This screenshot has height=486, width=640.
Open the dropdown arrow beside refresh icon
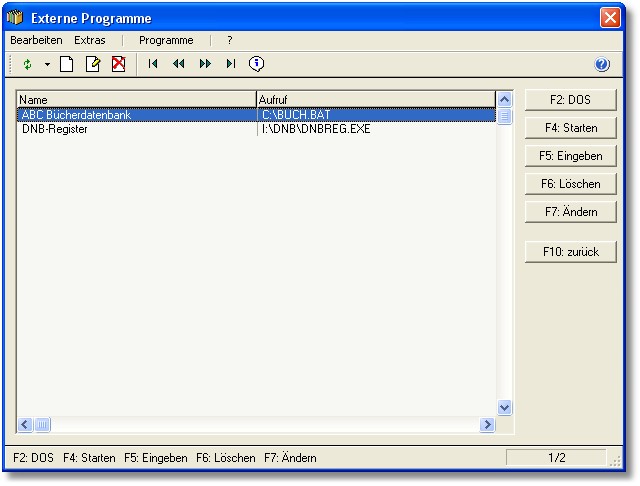click(46, 64)
